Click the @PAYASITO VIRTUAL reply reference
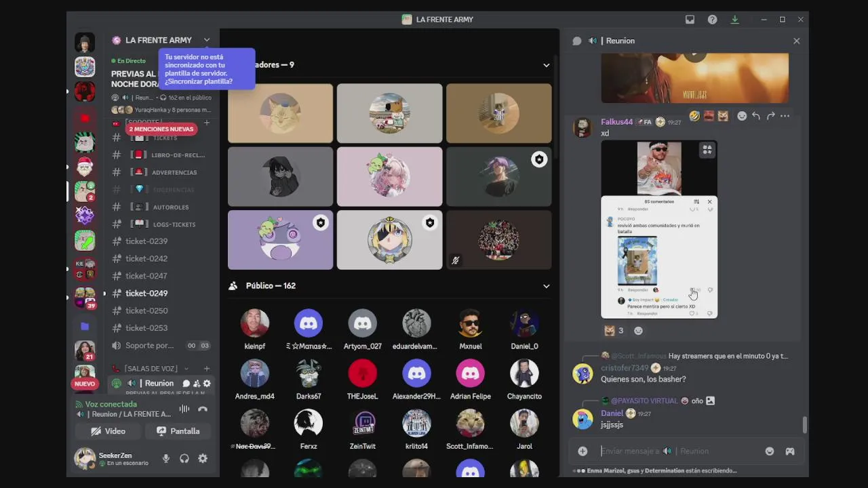The image size is (868, 488). [x=644, y=401]
